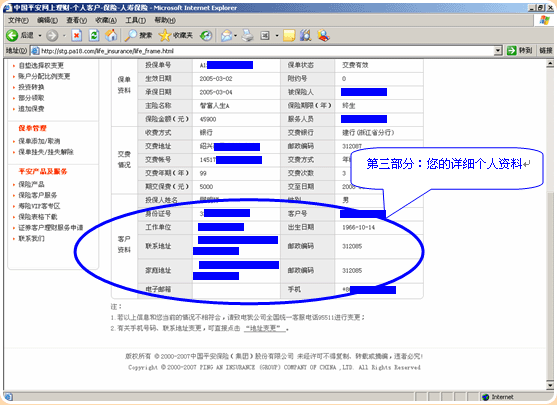Expand the address bar dropdown arrow
Viewport: 557px width, 405px height.
click(498, 51)
